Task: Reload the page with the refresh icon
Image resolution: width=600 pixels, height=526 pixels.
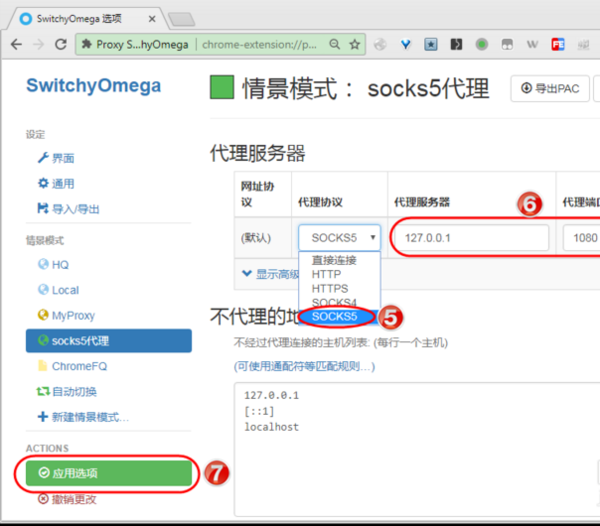Action: coord(61,45)
